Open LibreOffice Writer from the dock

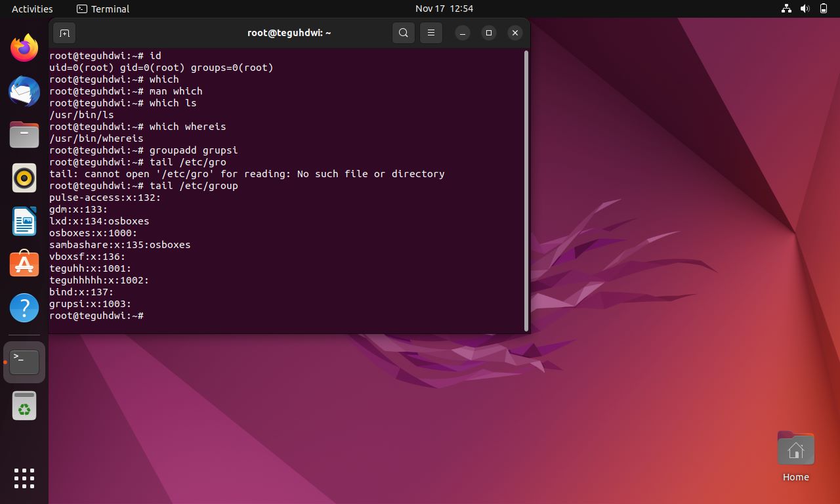pos(24,221)
